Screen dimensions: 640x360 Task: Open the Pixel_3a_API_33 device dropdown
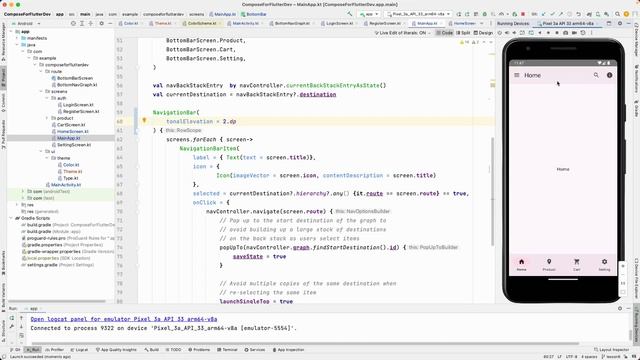[419, 14]
